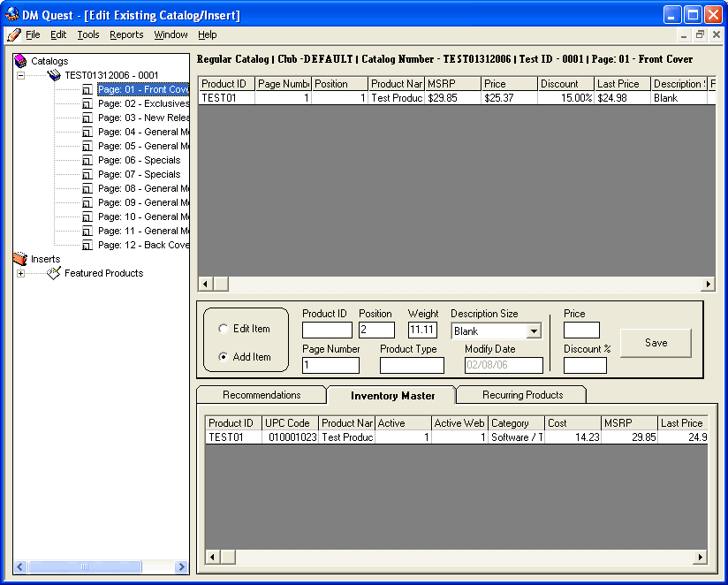Open the Edit menu
This screenshot has width=728, height=585.
click(58, 34)
